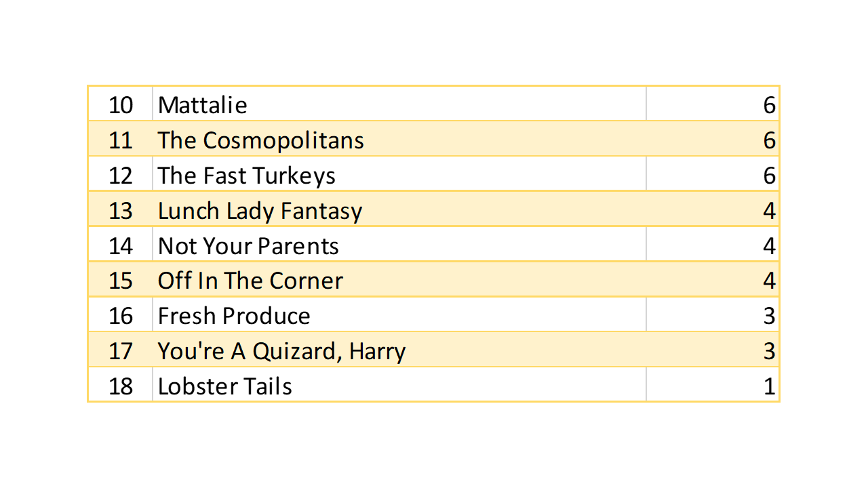Select the Off In The Corner cell

250,281
